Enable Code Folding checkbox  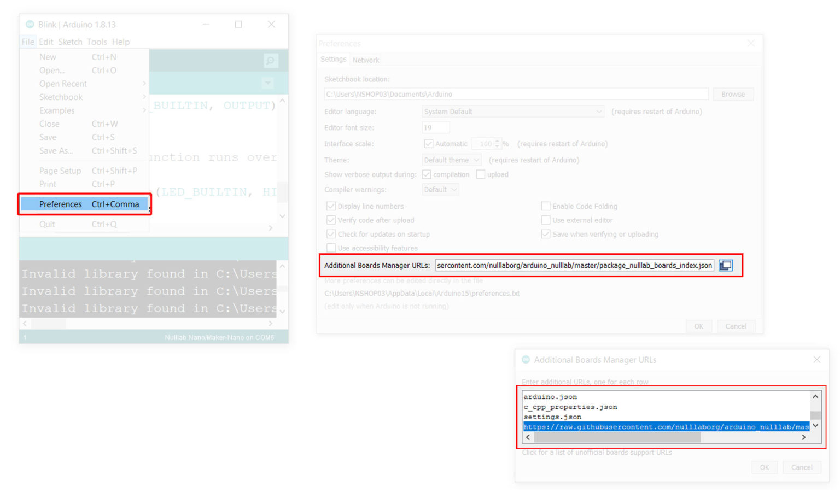click(545, 206)
